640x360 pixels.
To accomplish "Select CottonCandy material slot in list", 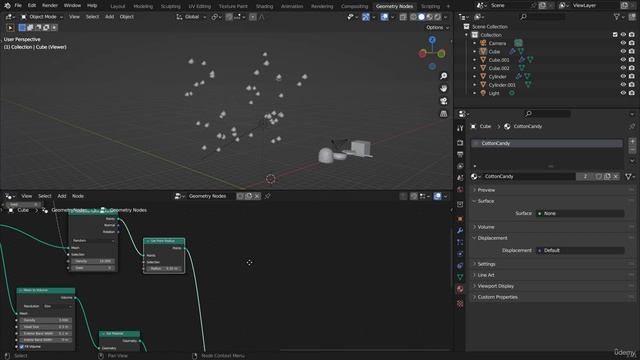I will [547, 144].
